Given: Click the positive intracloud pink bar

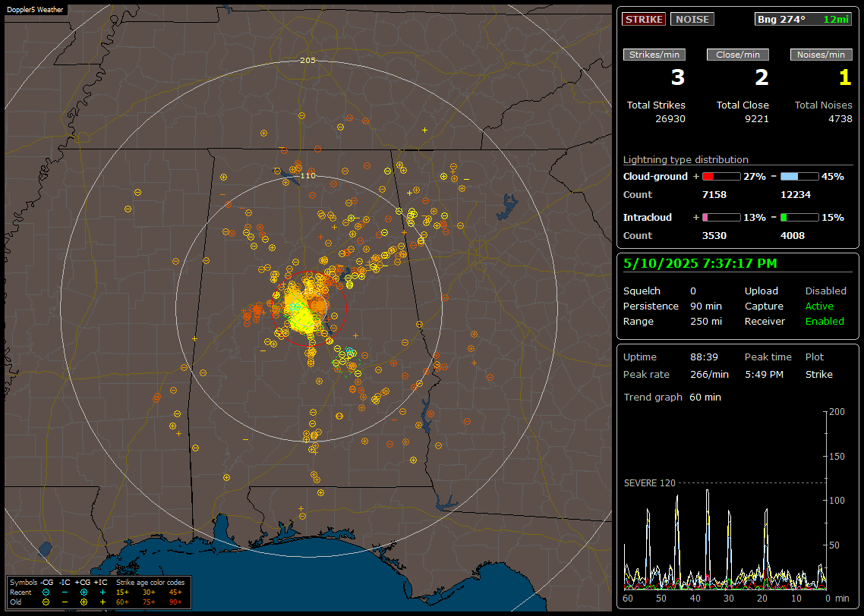Looking at the screenshot, I should 721,218.
